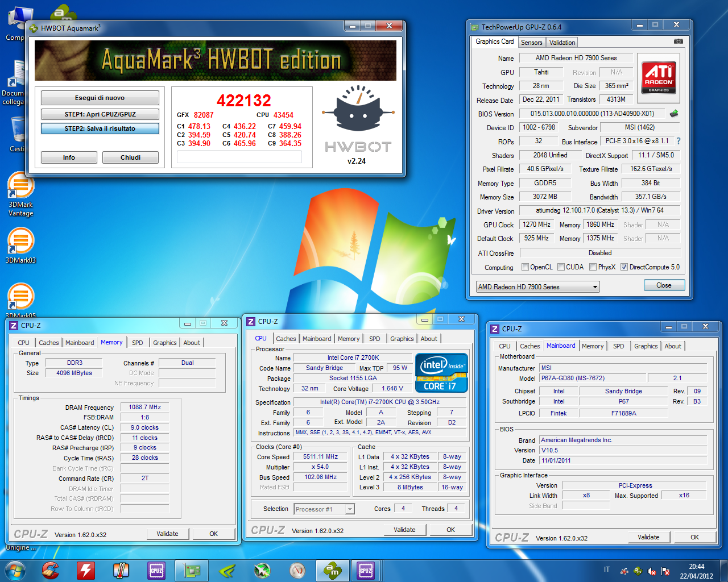This screenshot has width=728, height=582.
Task: Open the red gauge taskbar icon
Action: (x=297, y=570)
